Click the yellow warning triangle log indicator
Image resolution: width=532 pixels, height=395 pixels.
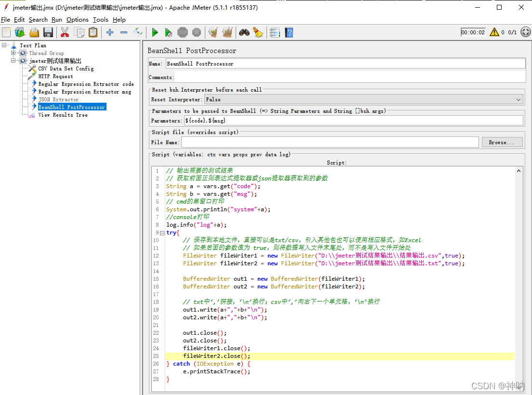pos(494,32)
